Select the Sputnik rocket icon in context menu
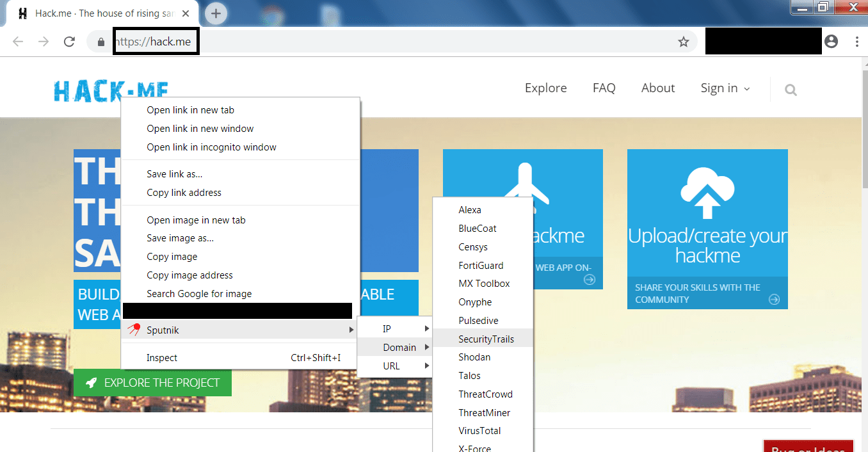This screenshot has height=452, width=868. point(134,329)
